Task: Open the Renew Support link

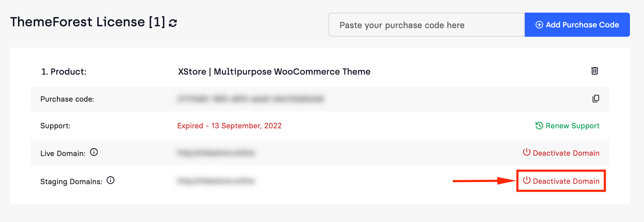Action: tap(567, 126)
